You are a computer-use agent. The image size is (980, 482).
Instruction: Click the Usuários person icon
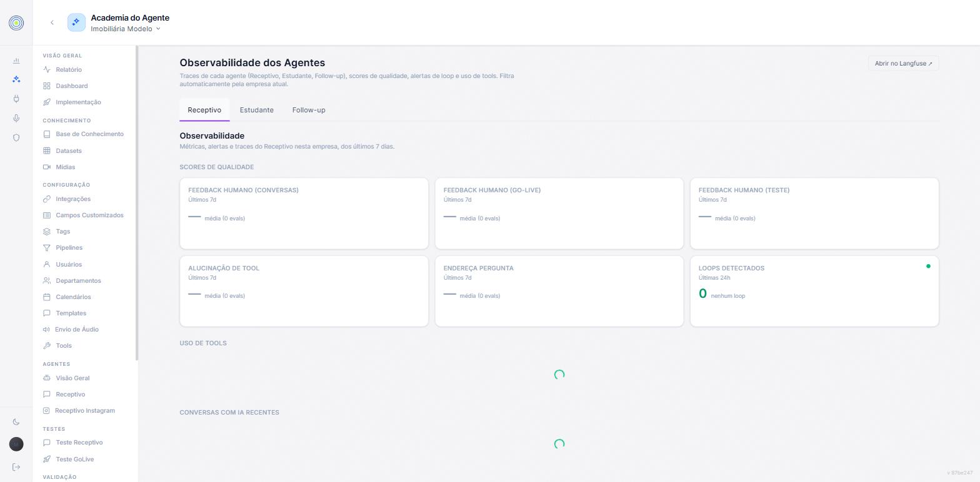(47, 265)
